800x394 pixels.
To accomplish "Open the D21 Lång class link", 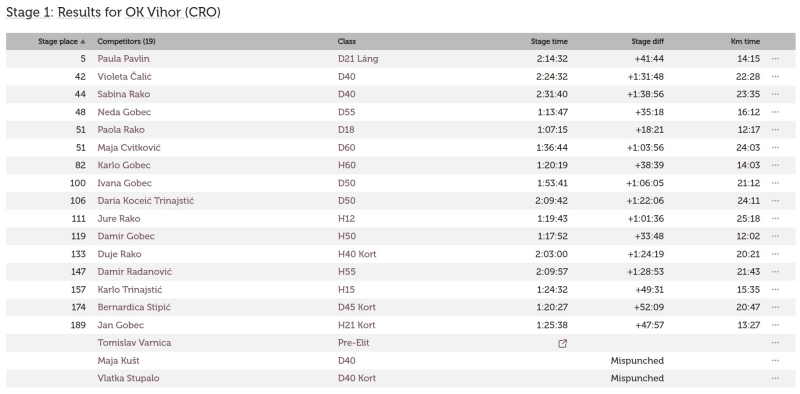I will (358, 59).
